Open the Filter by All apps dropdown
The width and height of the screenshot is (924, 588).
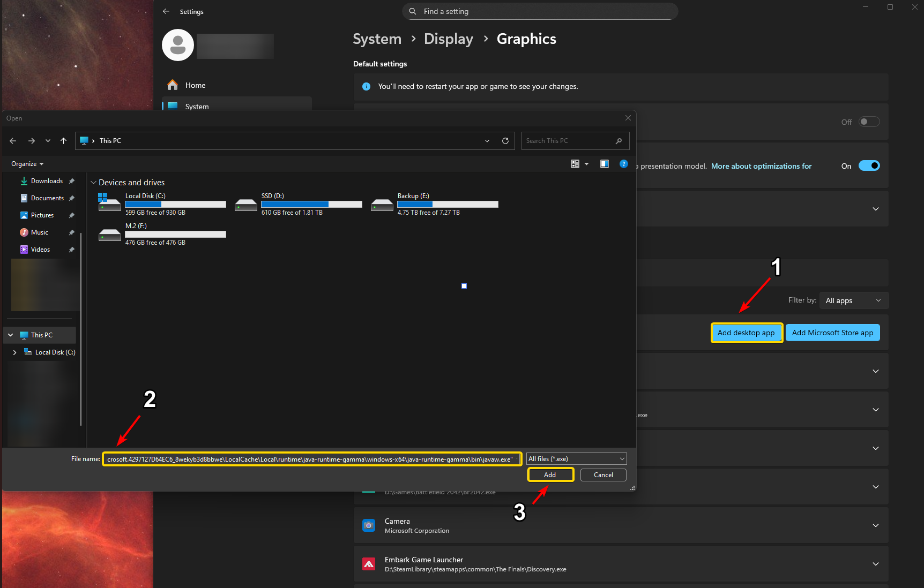click(x=853, y=300)
